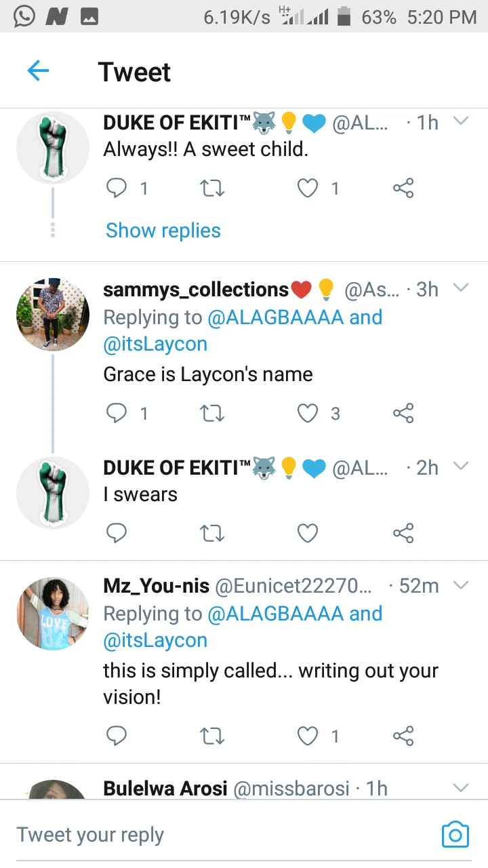
Task: Retweet Mz_You-nis's "writing out your vision" tweet
Action: (213, 736)
